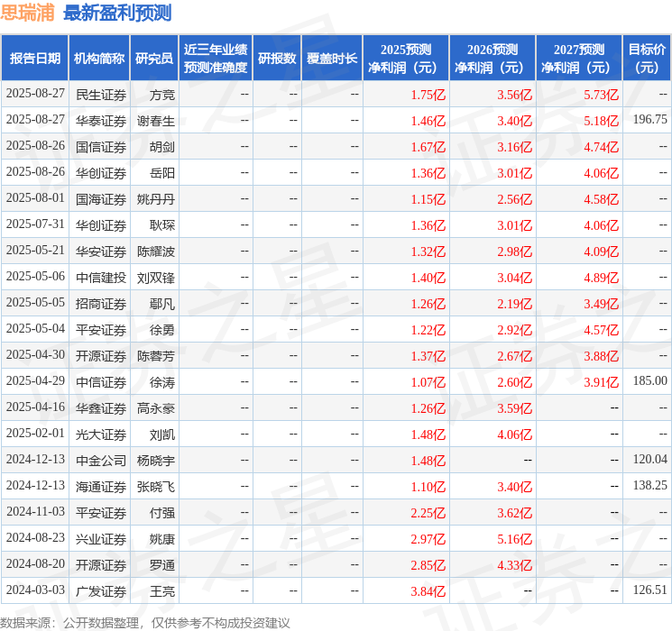Select the 华安证券 institution cell
672x631 pixels.
[101, 251]
